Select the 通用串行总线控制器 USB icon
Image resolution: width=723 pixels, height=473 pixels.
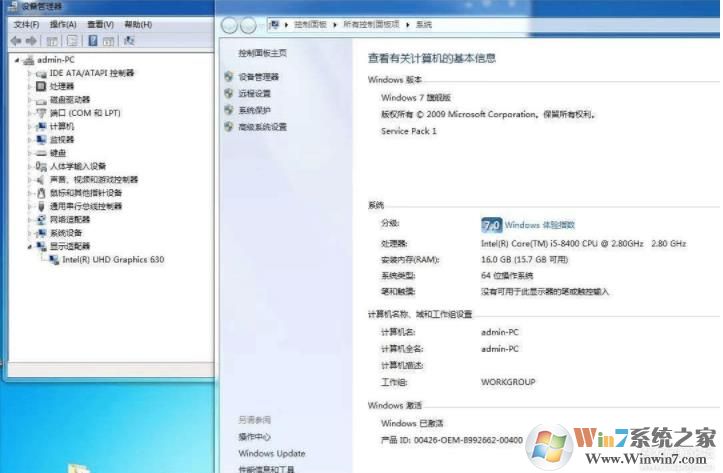pyautogui.click(x=41, y=206)
